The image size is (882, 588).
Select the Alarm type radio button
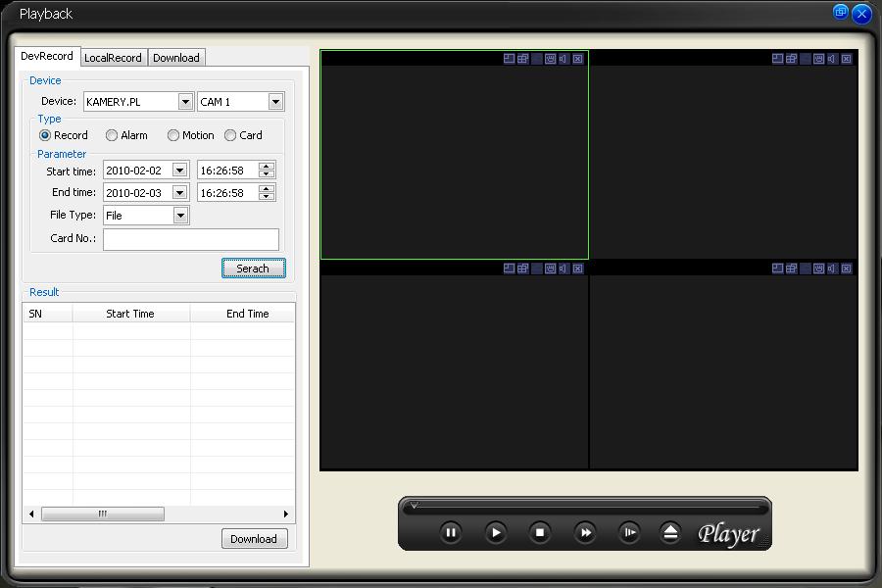point(112,135)
